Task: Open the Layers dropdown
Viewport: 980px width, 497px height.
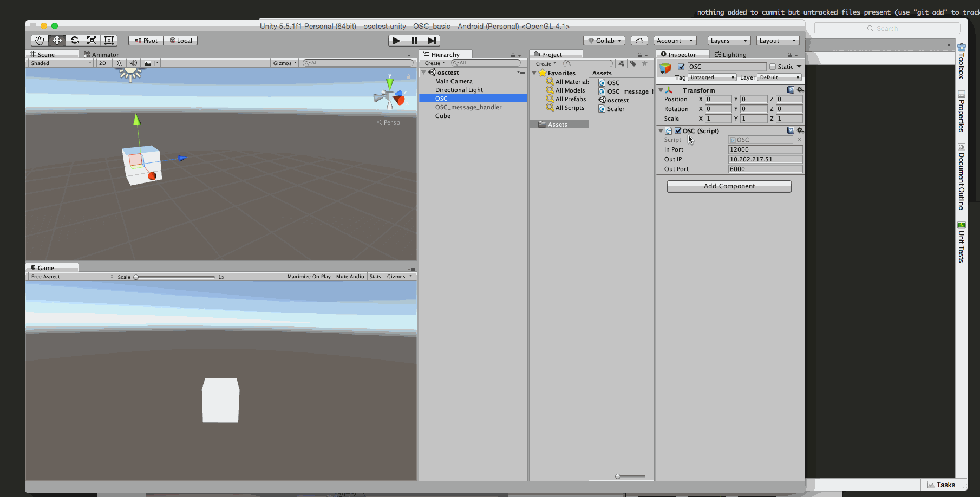Action: pyautogui.click(x=728, y=41)
